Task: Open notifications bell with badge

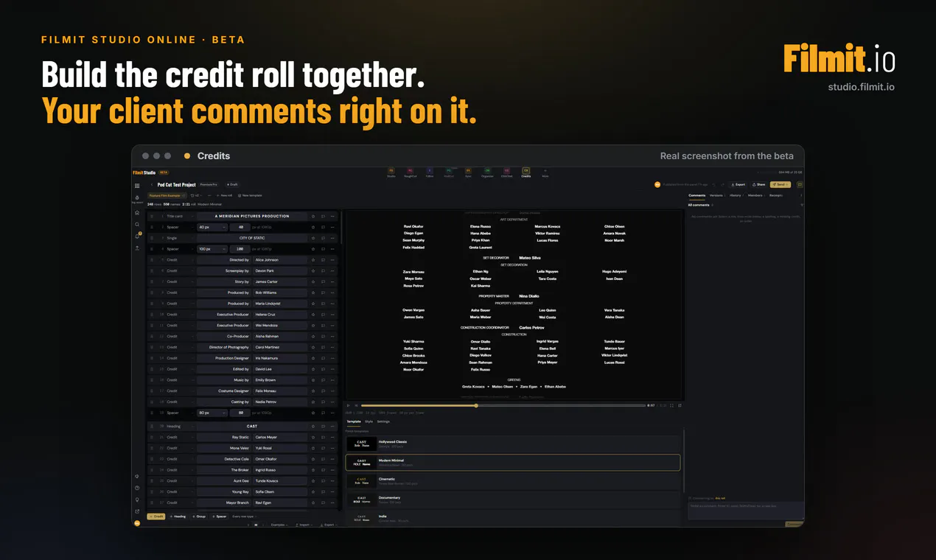Action: (x=137, y=237)
